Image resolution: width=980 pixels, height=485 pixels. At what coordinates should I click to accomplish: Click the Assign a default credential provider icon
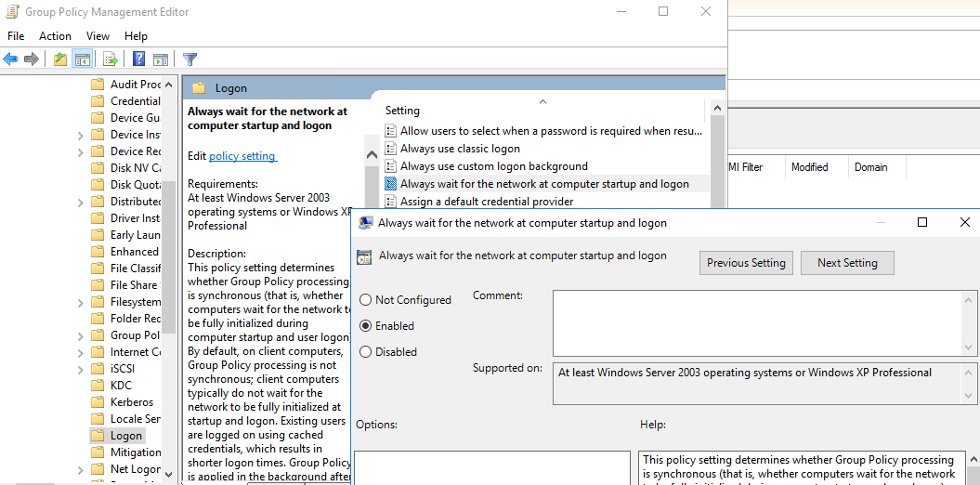pyautogui.click(x=391, y=202)
